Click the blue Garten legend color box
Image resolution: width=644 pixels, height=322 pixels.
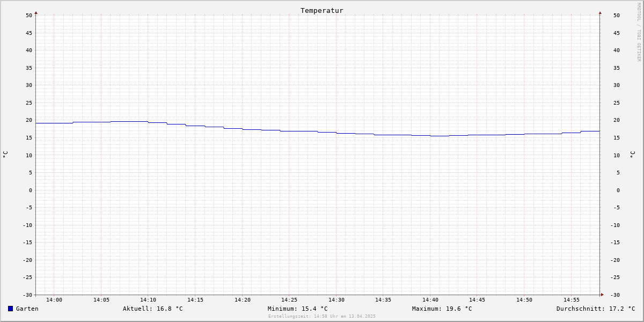(x=10, y=309)
